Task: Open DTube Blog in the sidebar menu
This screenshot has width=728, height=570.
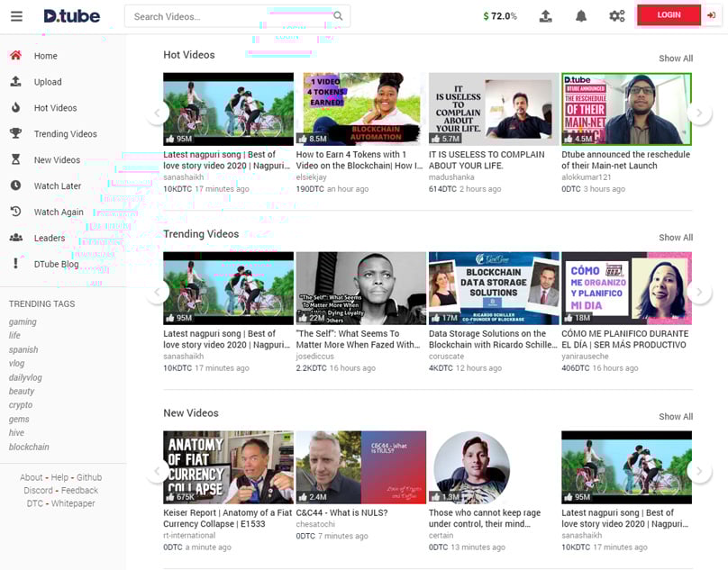Action: point(56,264)
